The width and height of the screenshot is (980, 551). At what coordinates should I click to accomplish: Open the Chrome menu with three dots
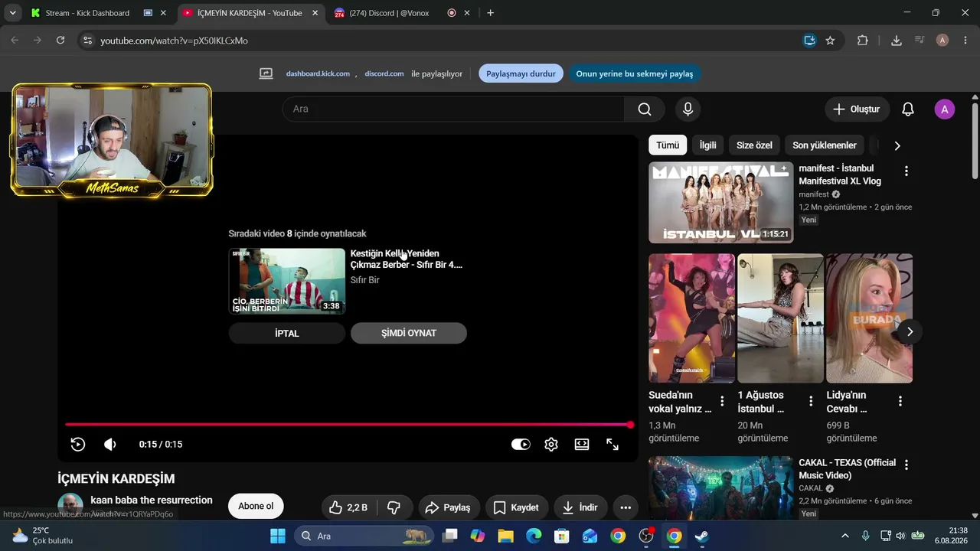pyautogui.click(x=965, y=41)
